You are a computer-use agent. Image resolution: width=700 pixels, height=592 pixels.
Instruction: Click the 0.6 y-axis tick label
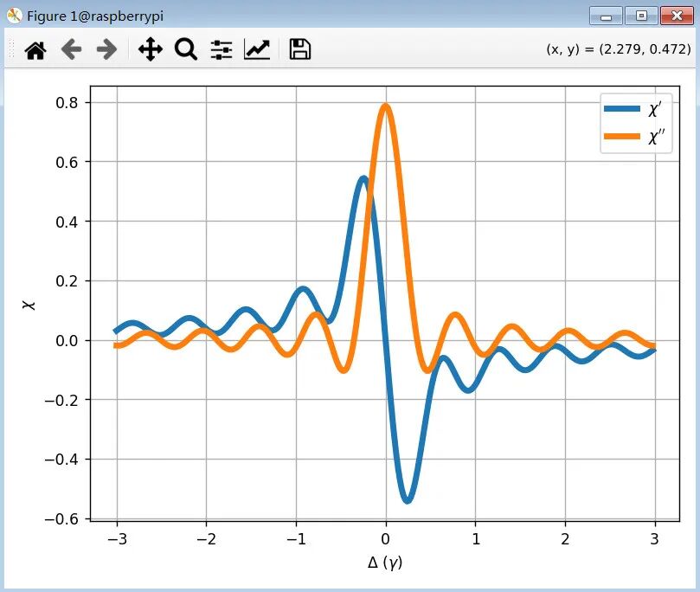[67, 162]
